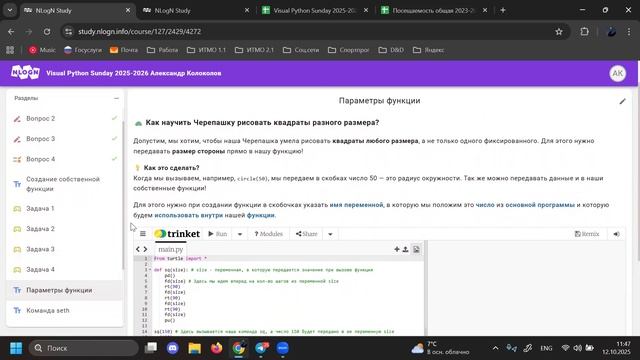Open Задача 2 in sidebar
The height and width of the screenshot is (360, 640).
click(x=64, y=229)
